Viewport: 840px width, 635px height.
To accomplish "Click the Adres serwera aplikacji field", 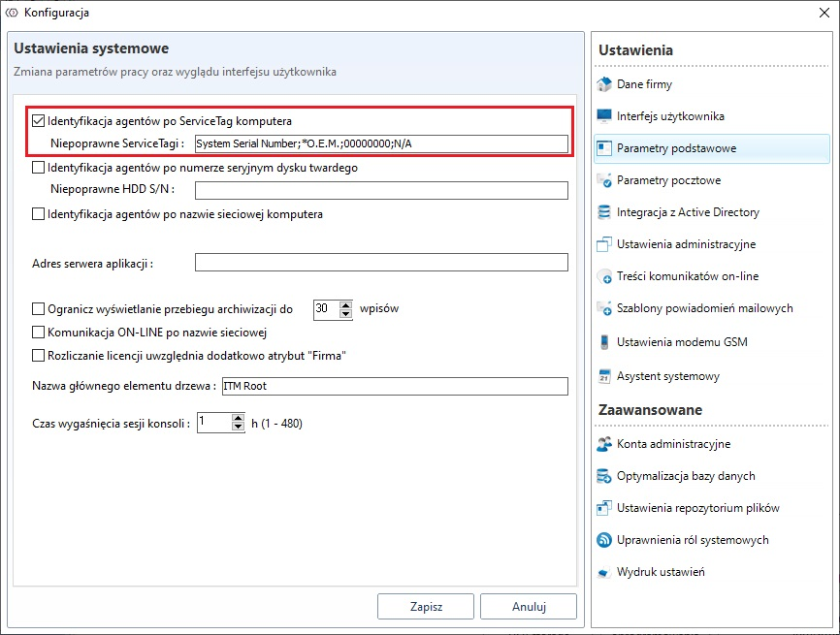I will point(380,263).
